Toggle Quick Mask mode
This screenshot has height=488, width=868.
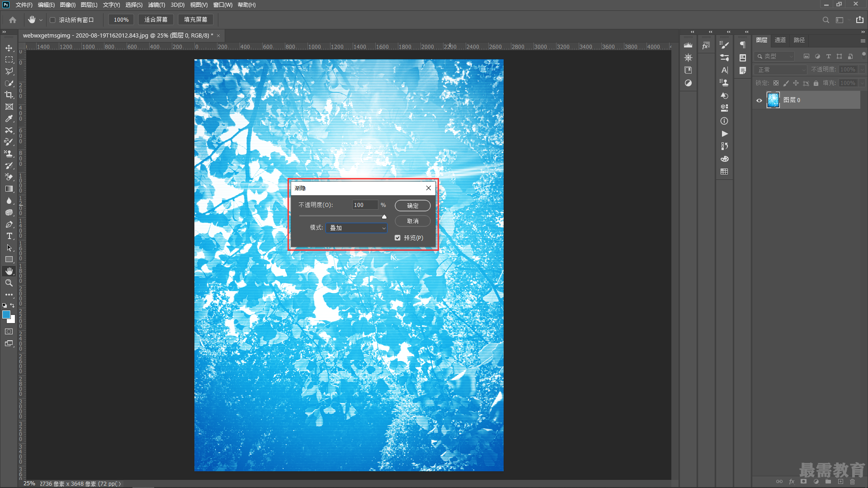coord(9,332)
